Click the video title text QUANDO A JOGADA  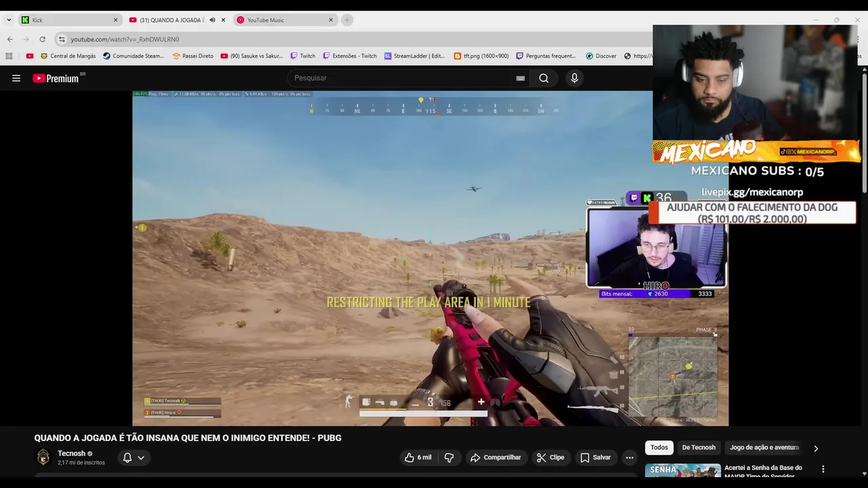click(188, 438)
